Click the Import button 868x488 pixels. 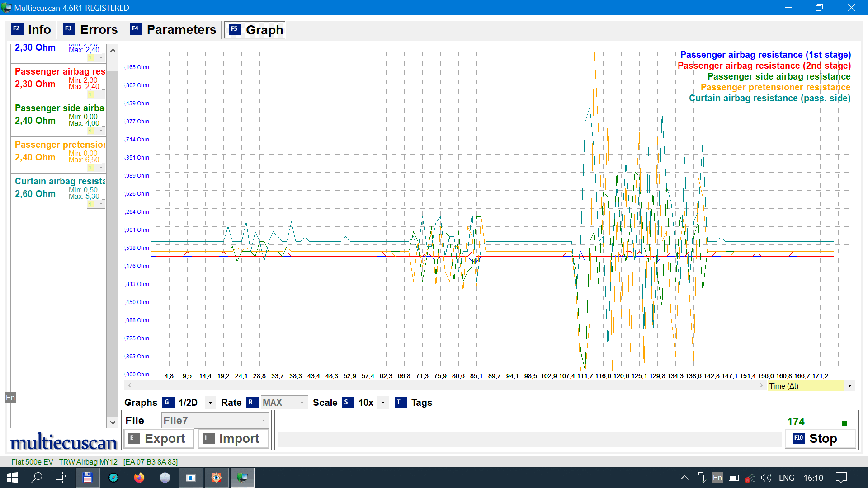233,439
